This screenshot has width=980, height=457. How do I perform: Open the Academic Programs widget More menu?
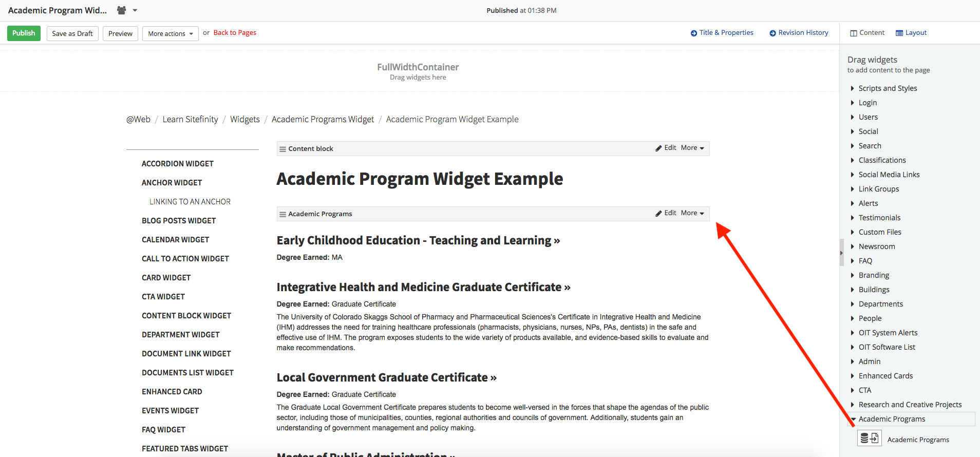click(x=692, y=213)
